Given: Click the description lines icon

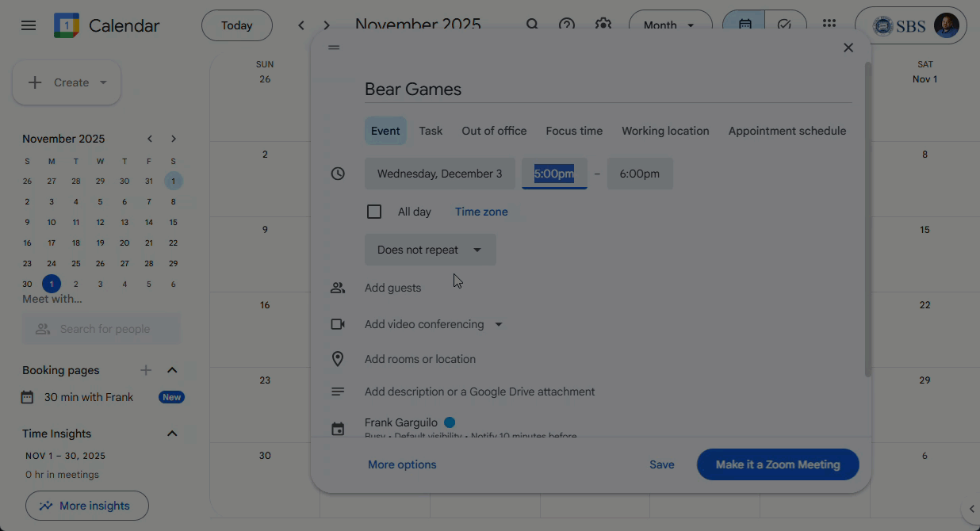Looking at the screenshot, I should 338,392.
